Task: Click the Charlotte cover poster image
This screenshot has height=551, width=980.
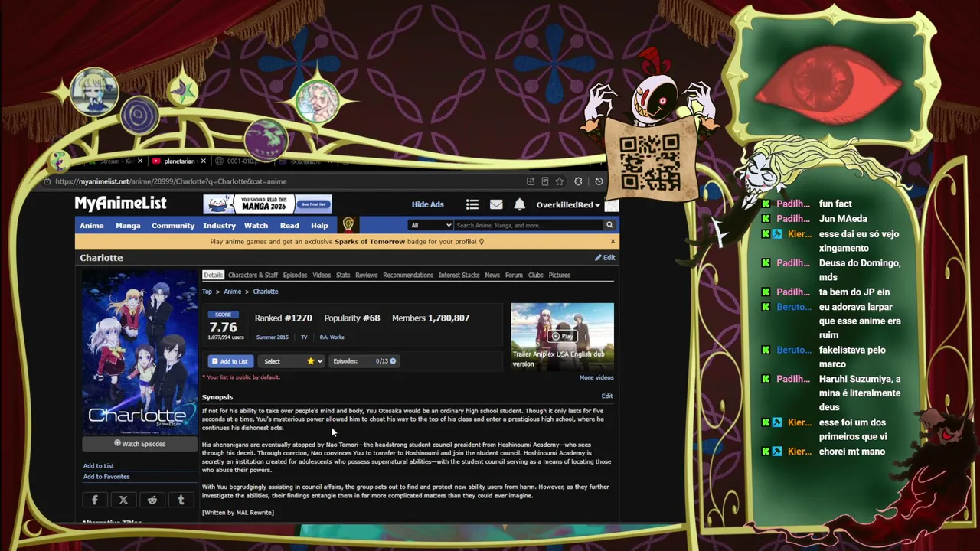Action: 140,352
